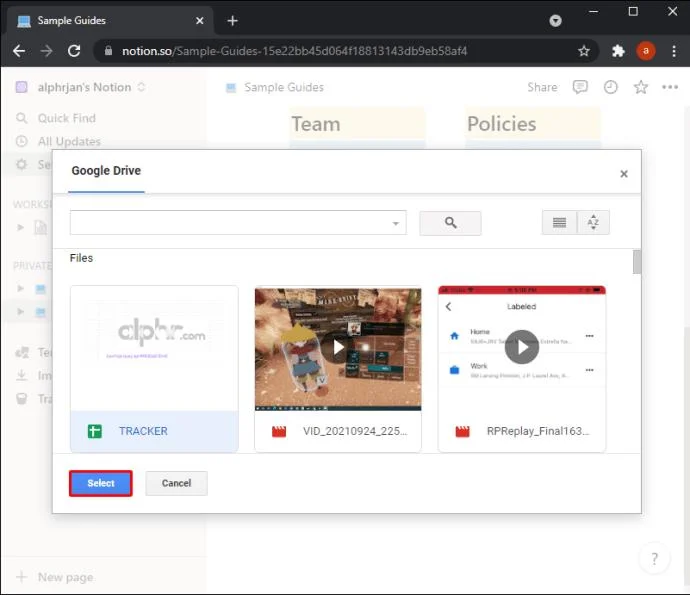Close the Sample Guides browser tab
This screenshot has width=690, height=595.
coord(199,21)
